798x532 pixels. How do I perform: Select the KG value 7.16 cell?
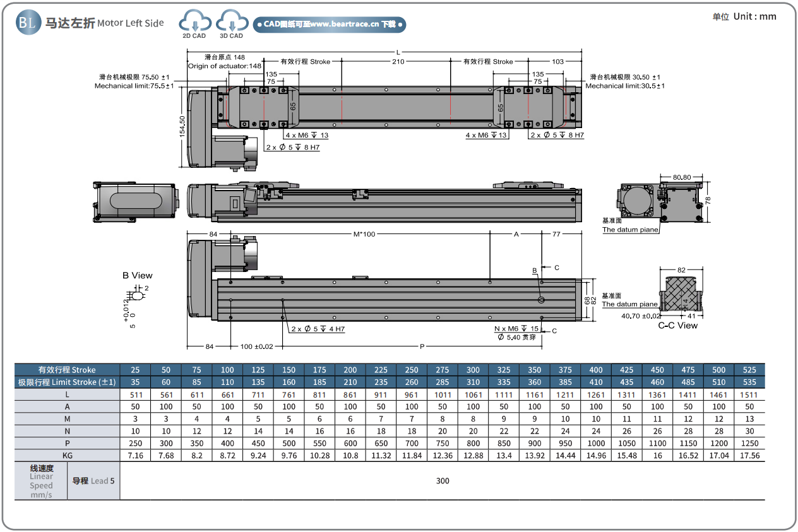135,456
